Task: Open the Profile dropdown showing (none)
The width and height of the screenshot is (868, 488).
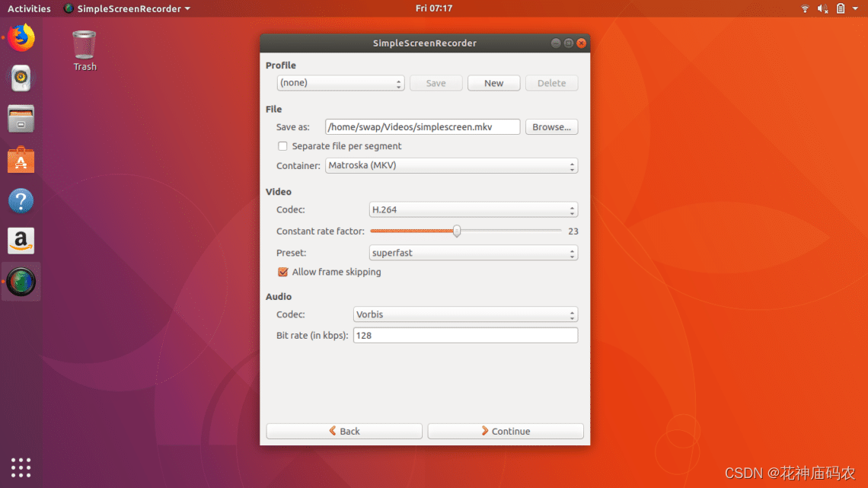Action: click(x=340, y=83)
